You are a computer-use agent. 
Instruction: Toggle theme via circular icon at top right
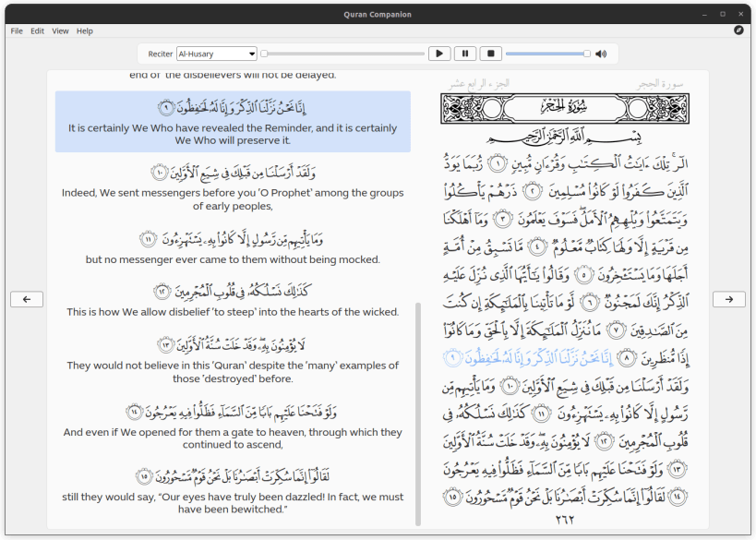tap(738, 30)
